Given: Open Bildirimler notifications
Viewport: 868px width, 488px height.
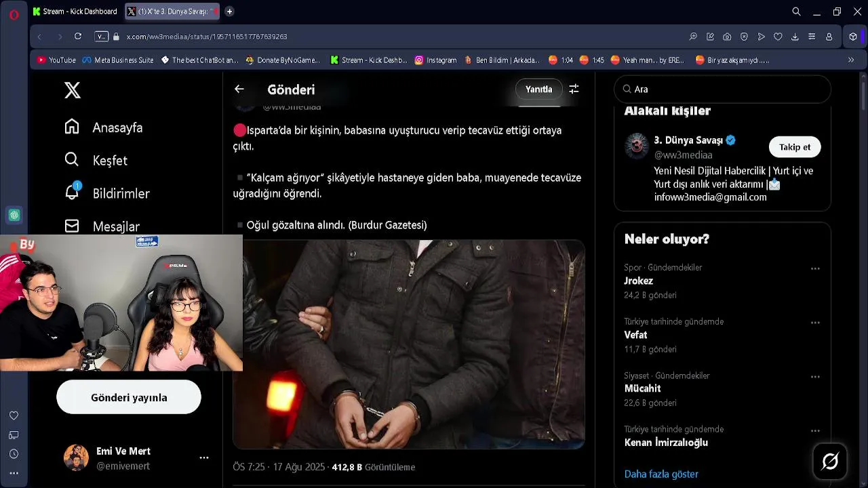Looking at the screenshot, I should 106,193.
